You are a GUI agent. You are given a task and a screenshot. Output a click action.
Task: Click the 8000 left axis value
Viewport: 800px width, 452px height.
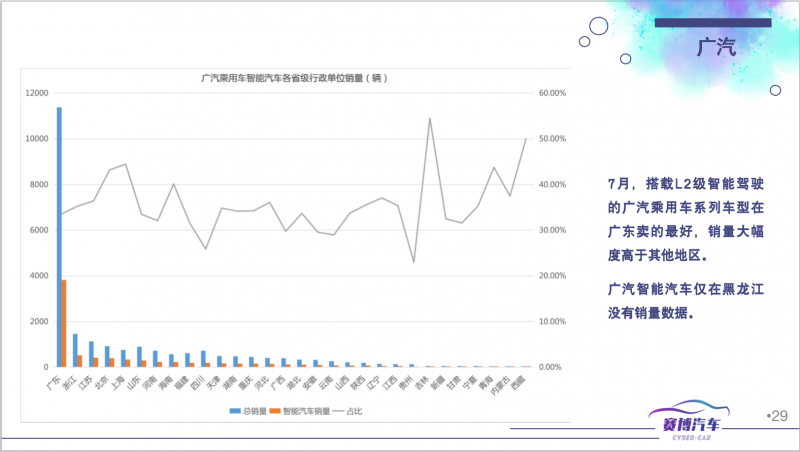pyautogui.click(x=39, y=184)
